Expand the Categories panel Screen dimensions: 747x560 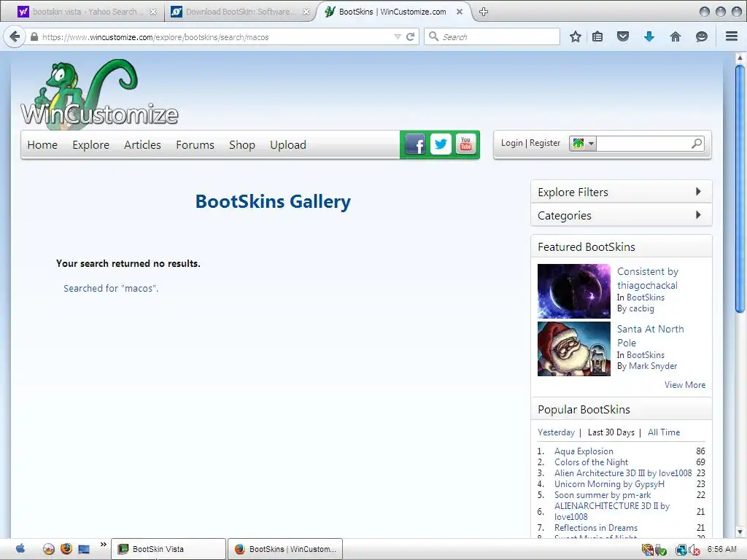(x=622, y=215)
